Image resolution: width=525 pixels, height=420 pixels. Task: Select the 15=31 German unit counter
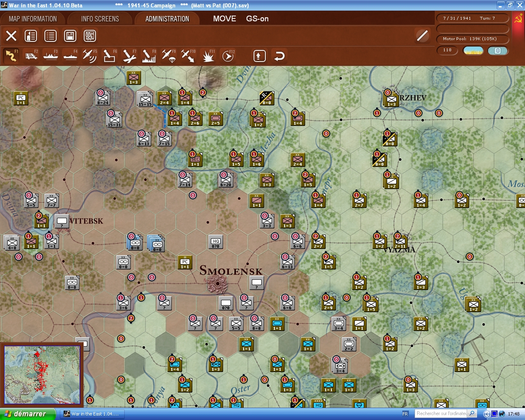(114, 119)
